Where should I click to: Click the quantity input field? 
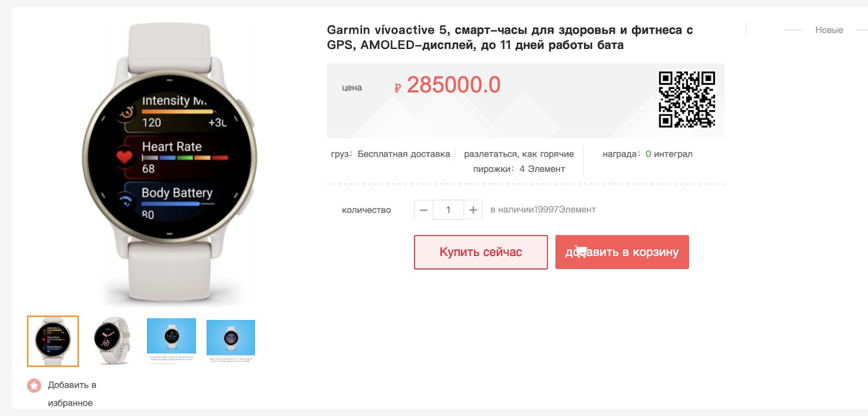point(448,210)
